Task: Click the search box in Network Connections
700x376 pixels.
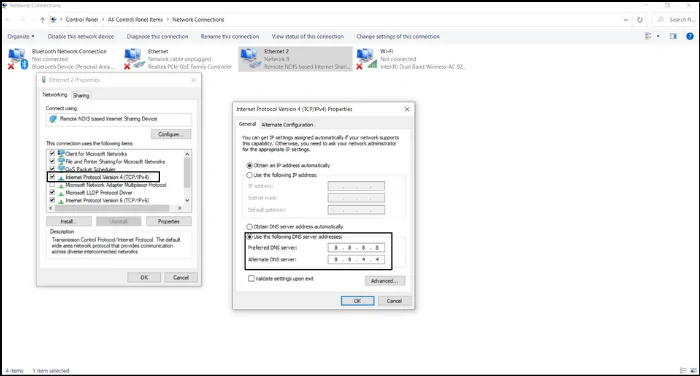Action: (675, 20)
